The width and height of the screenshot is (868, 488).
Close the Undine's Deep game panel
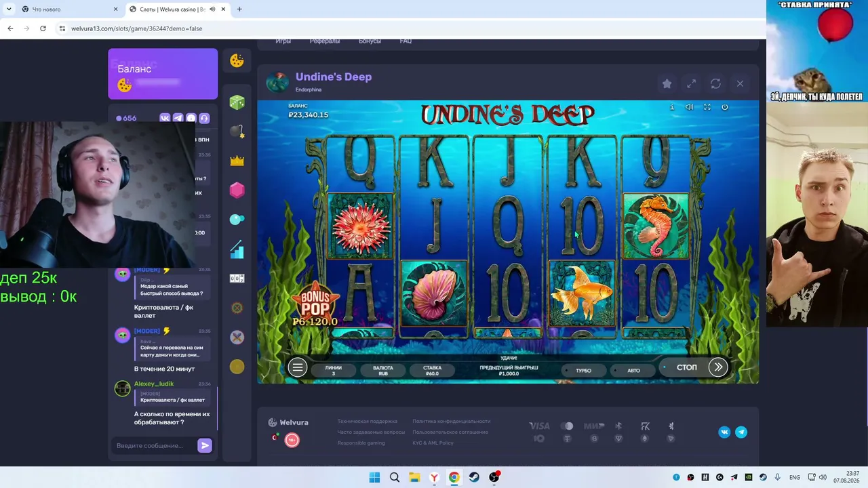(740, 83)
